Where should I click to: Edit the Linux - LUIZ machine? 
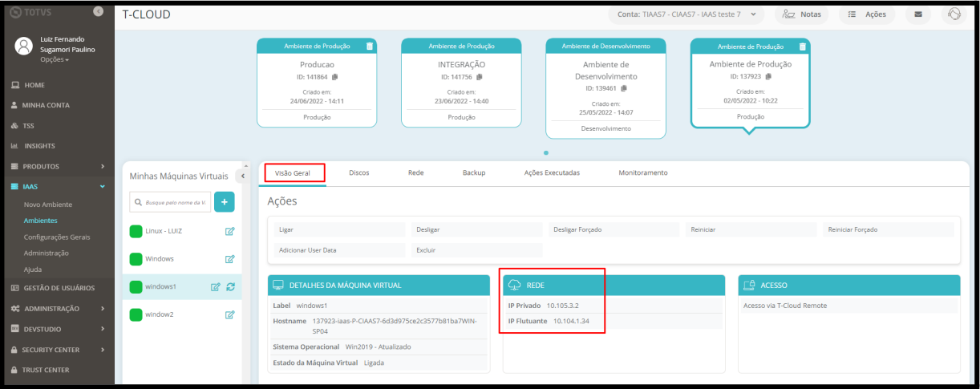tap(229, 232)
